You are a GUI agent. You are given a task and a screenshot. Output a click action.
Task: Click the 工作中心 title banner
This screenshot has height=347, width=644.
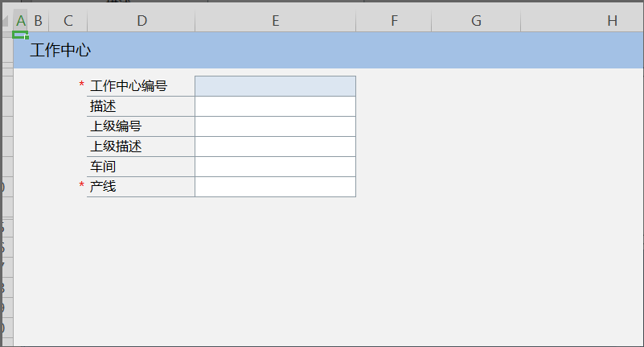pyautogui.click(x=322, y=51)
